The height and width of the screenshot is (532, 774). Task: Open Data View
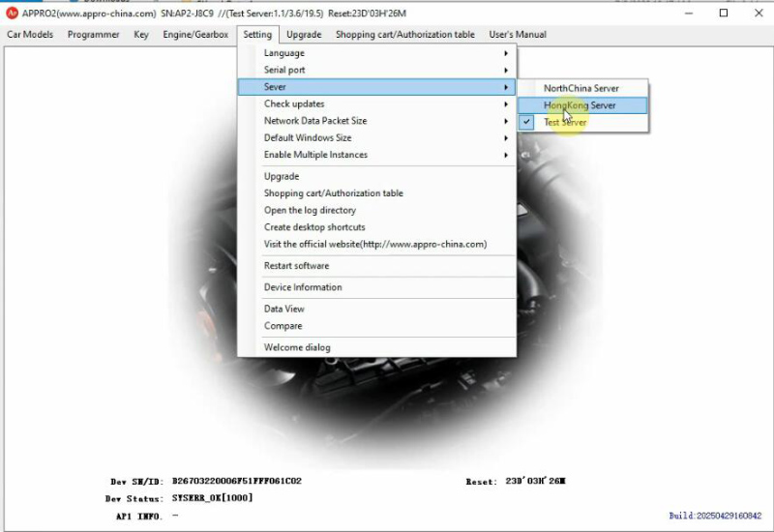(376, 309)
